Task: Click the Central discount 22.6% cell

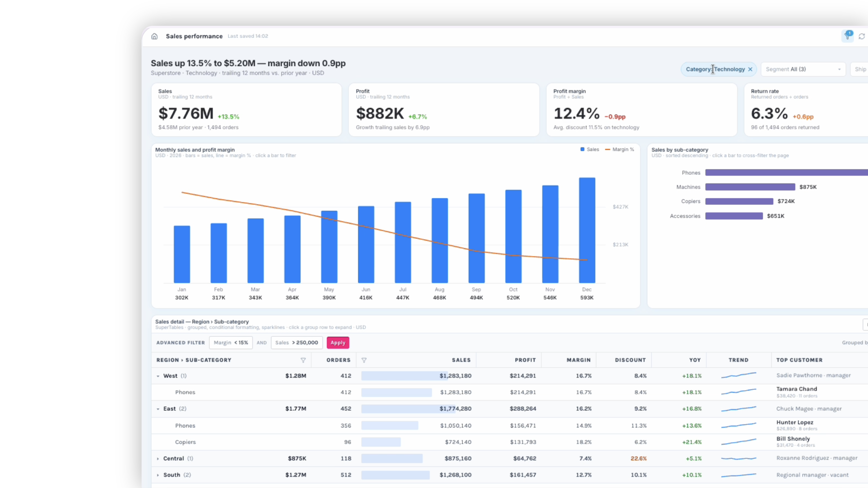Action: click(639, 459)
